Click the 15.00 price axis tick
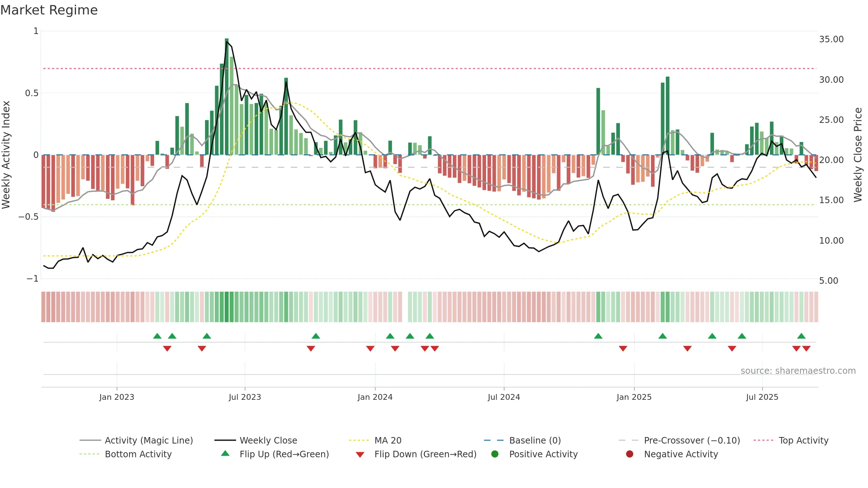The image size is (868, 488). (831, 200)
